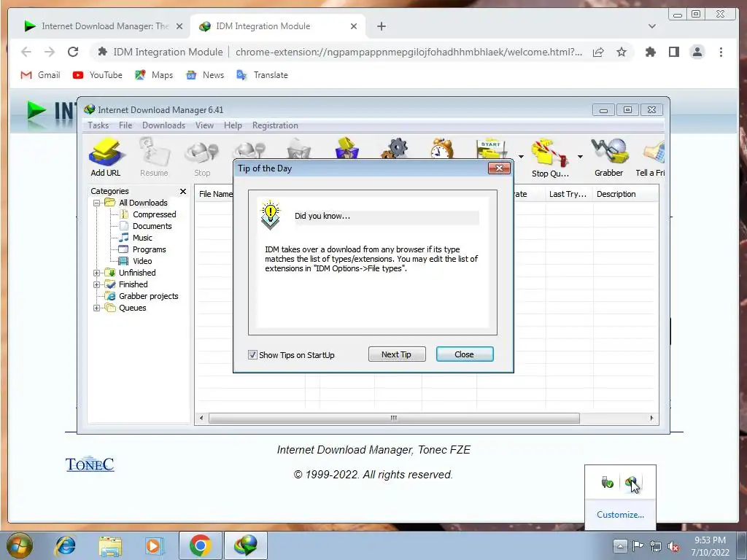
Task: Select the Documents category
Action: [x=152, y=226]
